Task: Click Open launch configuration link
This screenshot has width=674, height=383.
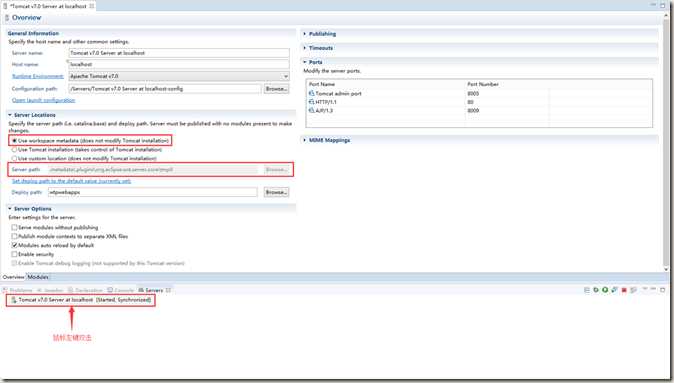Action: coord(43,100)
